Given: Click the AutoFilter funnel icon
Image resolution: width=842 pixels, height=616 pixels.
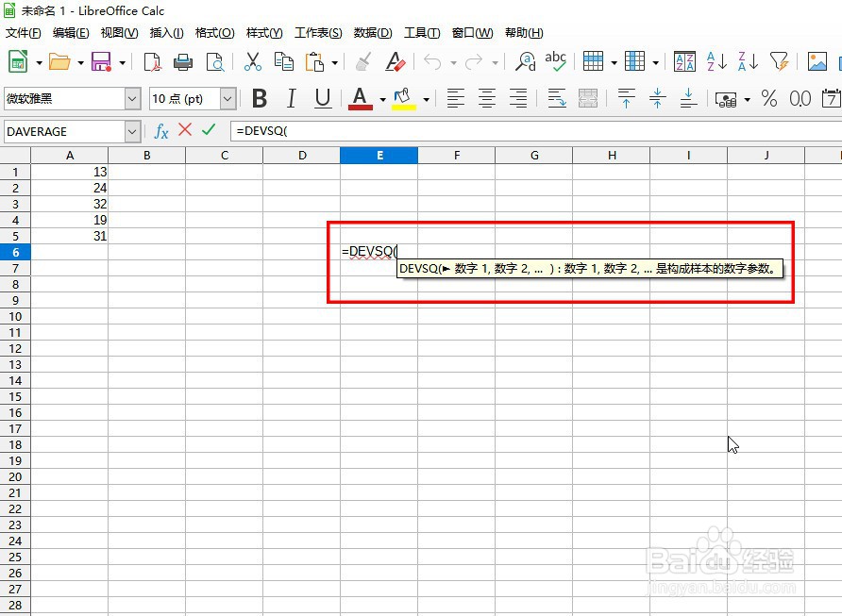Looking at the screenshot, I should tap(779, 61).
